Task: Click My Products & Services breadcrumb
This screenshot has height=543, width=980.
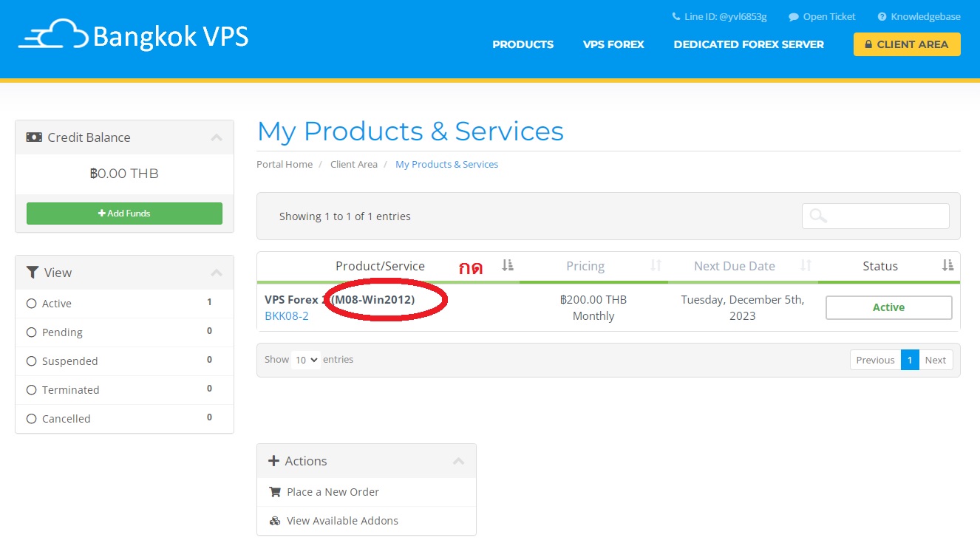Action: [446, 164]
